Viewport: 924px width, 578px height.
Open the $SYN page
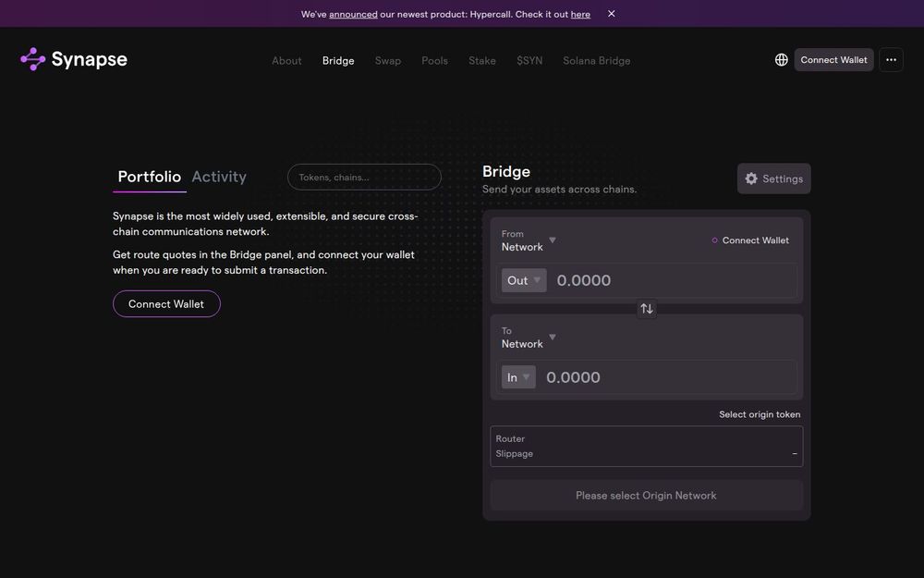coord(529,61)
